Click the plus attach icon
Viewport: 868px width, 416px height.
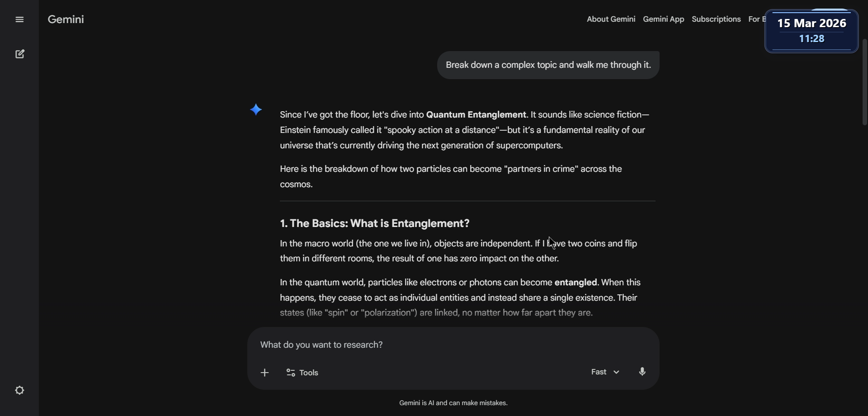tap(265, 373)
